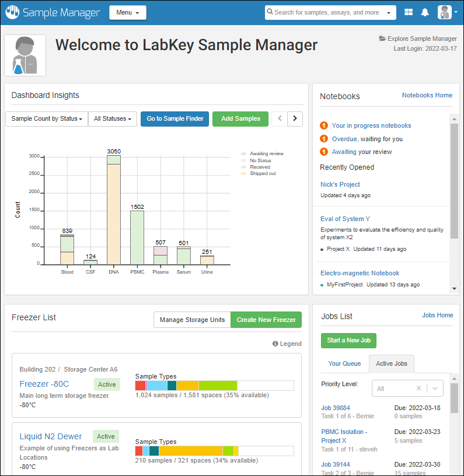Open Sample Count by Status dropdown

[46, 118]
